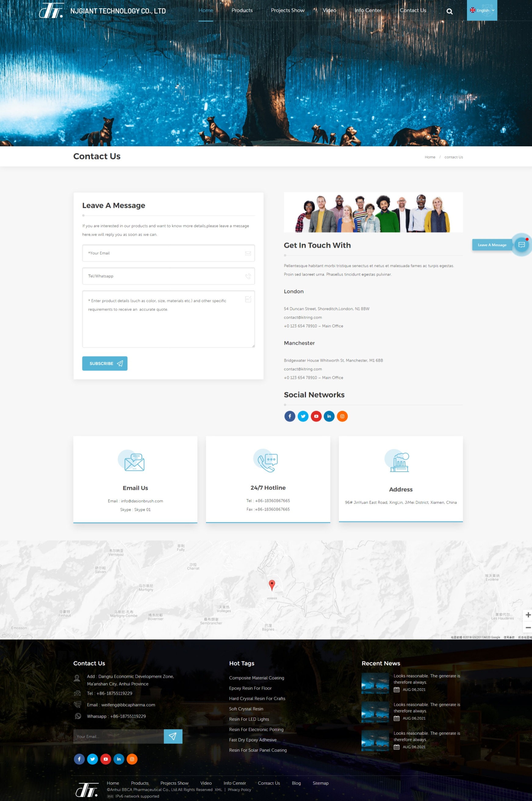532x801 pixels.
Task: Open Twitter icon under Social Networks
Action: click(303, 416)
